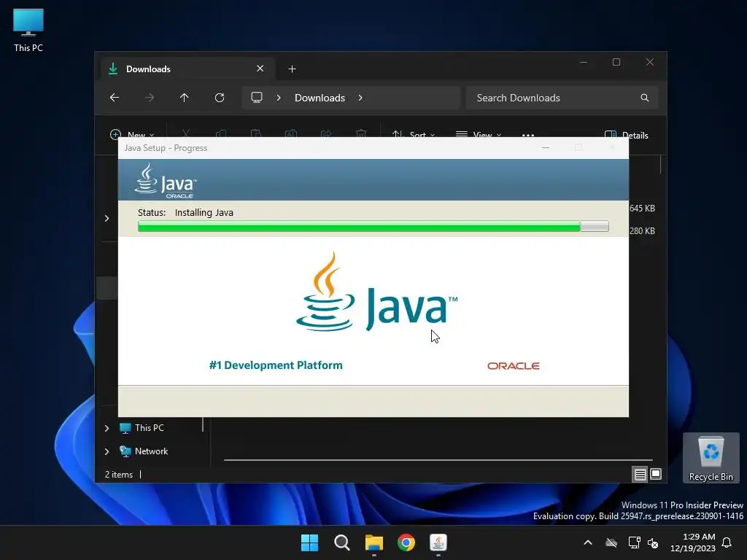Viewport: 747px width, 560px height.
Task: Click the PC icon in the address bar
Action: [x=257, y=98]
